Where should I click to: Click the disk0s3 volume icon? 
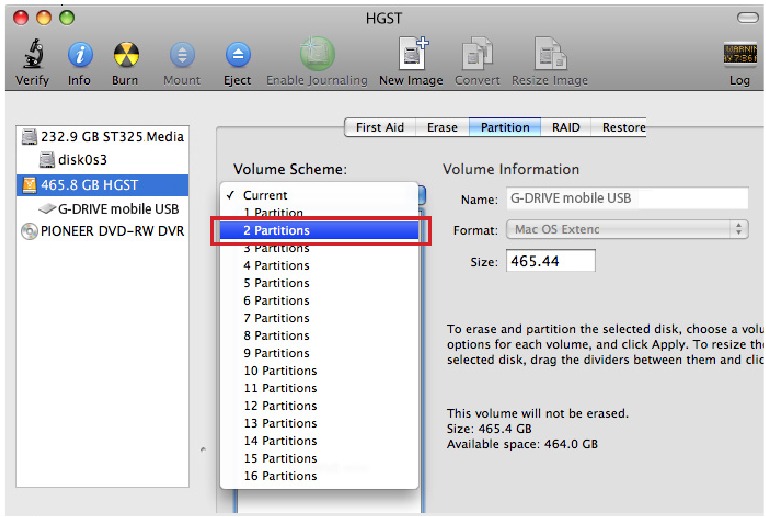point(47,160)
